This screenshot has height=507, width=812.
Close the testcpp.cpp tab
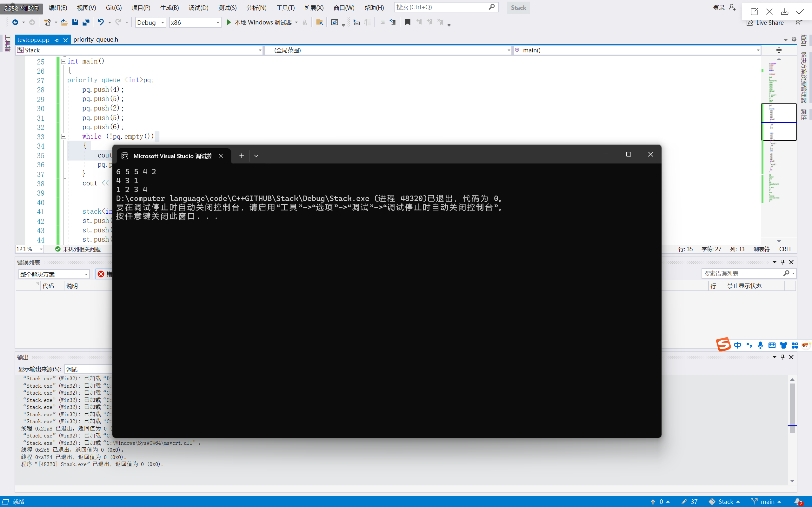click(x=66, y=40)
